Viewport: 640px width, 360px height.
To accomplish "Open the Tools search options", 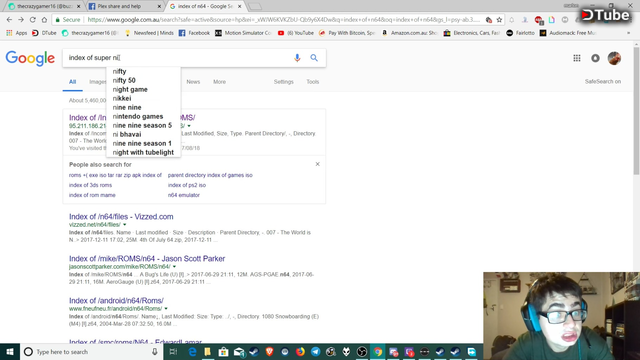I will 313,82.
